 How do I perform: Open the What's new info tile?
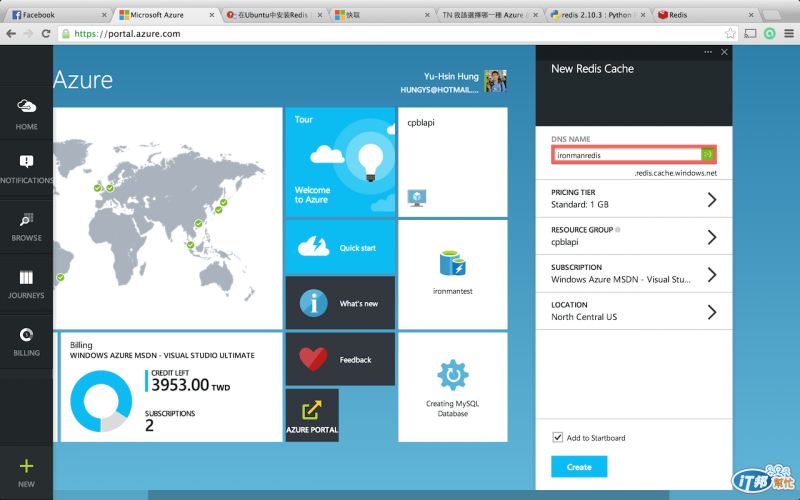point(340,303)
